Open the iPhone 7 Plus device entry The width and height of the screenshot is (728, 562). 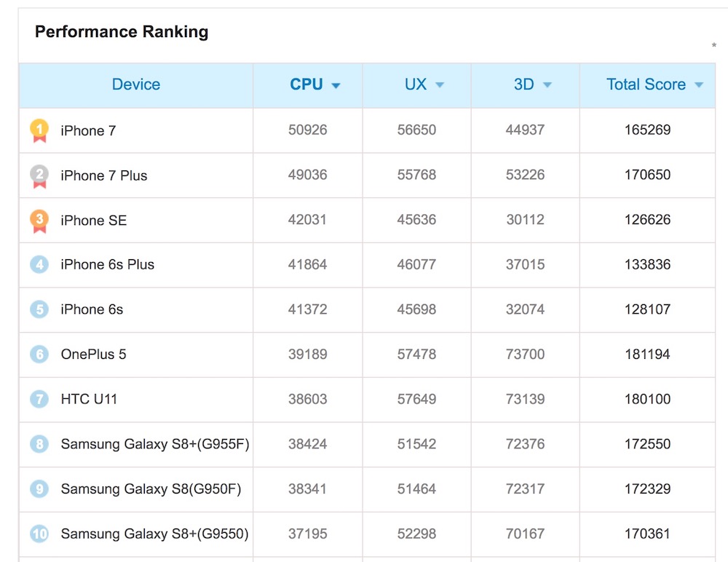pyautogui.click(x=104, y=175)
